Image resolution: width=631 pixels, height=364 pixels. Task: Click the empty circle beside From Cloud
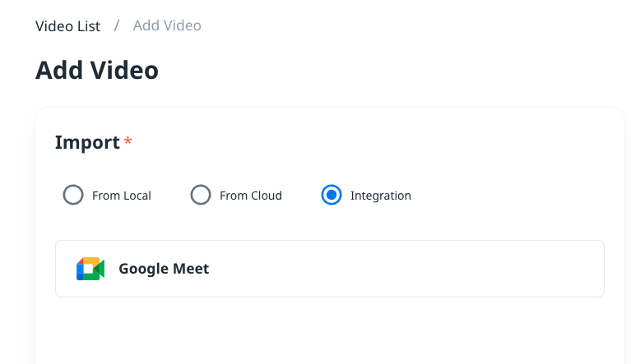click(201, 196)
